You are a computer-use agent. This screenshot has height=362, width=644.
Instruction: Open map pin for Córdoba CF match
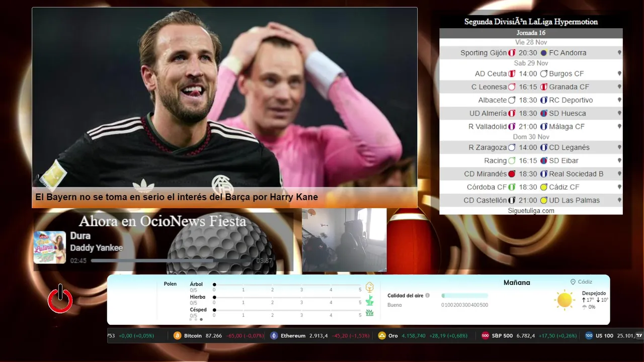point(619,187)
